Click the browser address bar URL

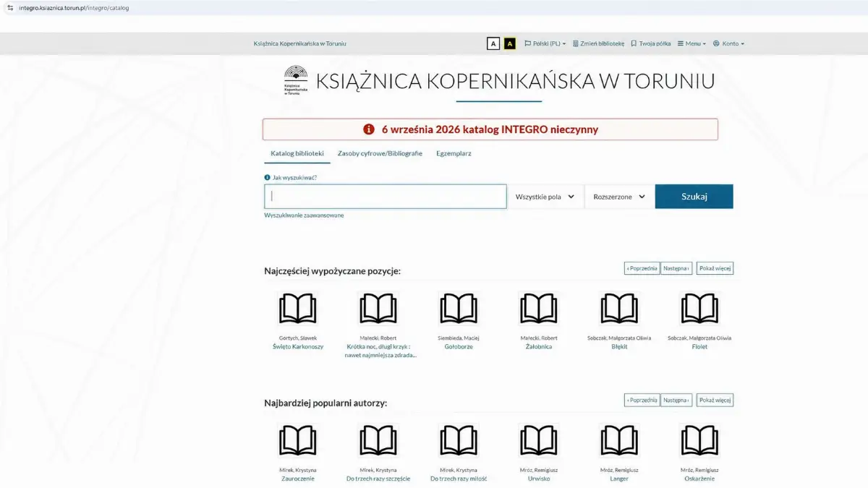click(74, 8)
